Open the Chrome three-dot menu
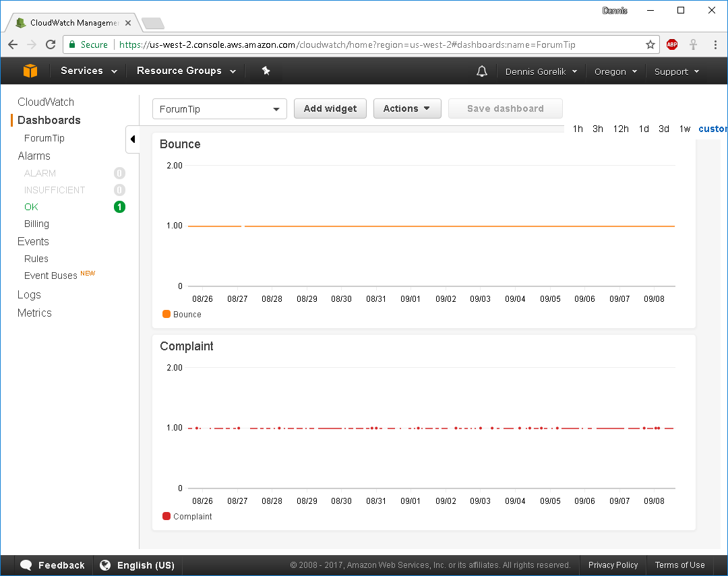The width and height of the screenshot is (728, 576). tap(715, 44)
